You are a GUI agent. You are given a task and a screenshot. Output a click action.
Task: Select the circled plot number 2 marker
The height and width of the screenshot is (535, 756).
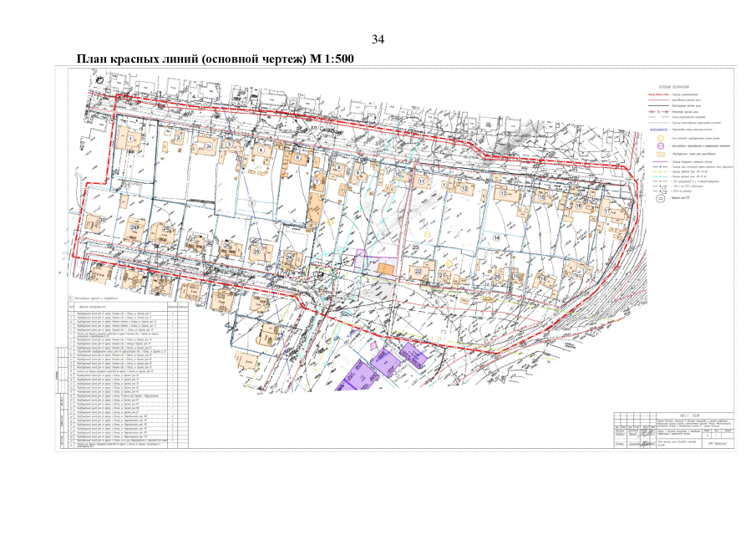178,137
